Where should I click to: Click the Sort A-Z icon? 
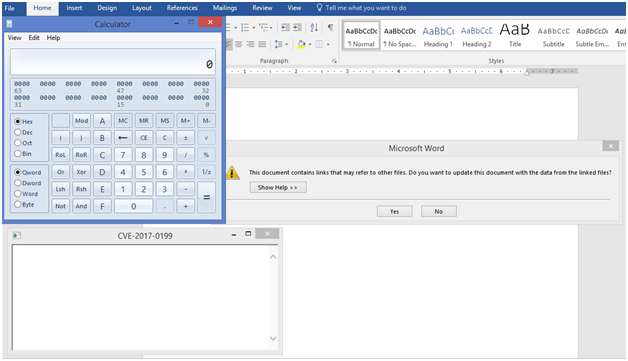coord(314,27)
